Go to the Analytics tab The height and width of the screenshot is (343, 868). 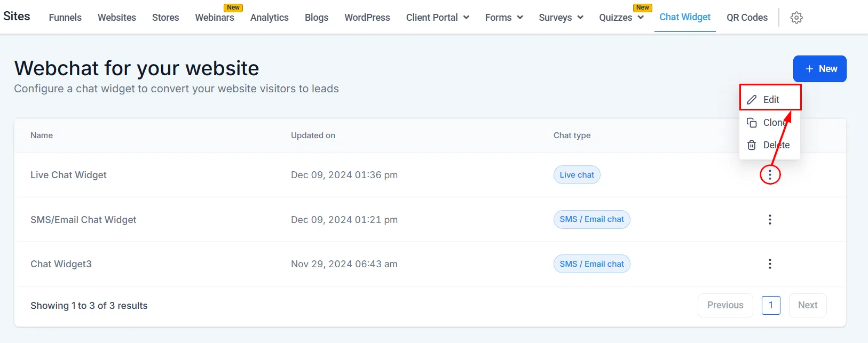coord(270,18)
